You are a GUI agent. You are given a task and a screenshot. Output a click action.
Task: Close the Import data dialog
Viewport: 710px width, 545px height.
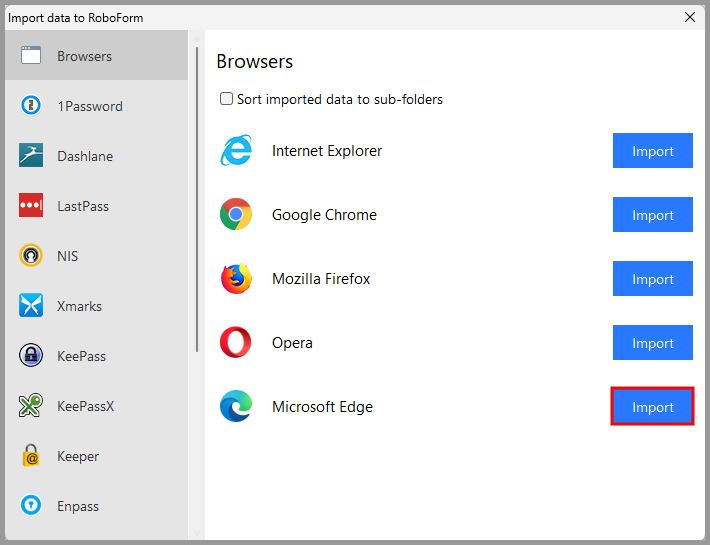pyautogui.click(x=689, y=17)
